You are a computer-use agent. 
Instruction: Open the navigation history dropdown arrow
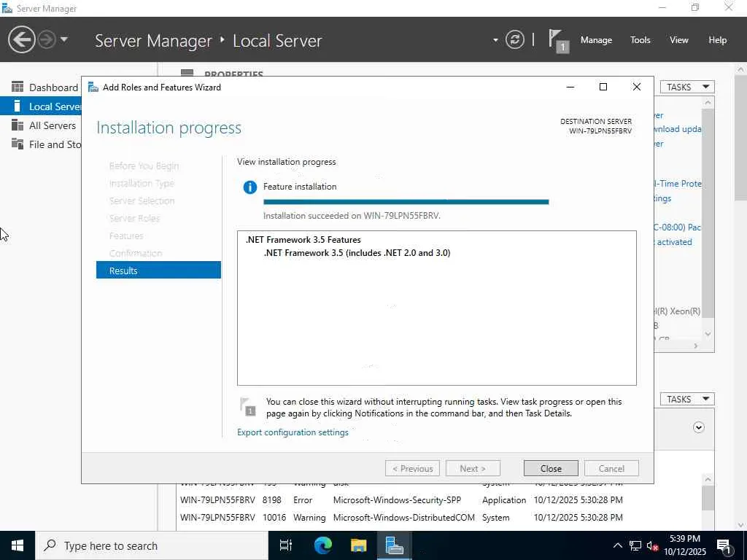coord(64,39)
